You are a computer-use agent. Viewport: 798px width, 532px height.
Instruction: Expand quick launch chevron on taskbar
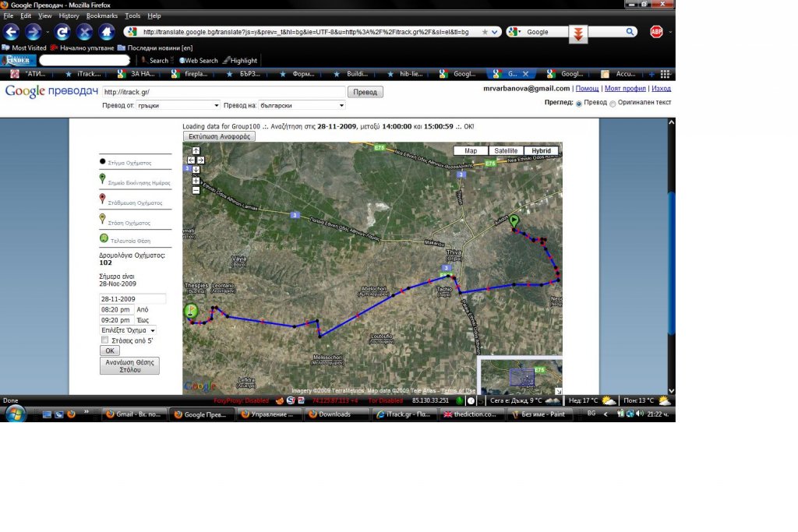click(86, 411)
